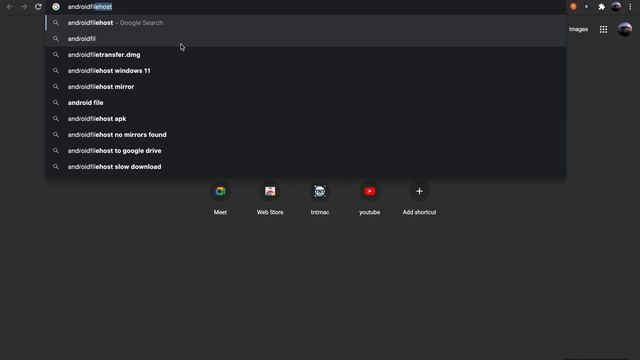Choose androidfilehost windows 11 suggestion

(305, 71)
